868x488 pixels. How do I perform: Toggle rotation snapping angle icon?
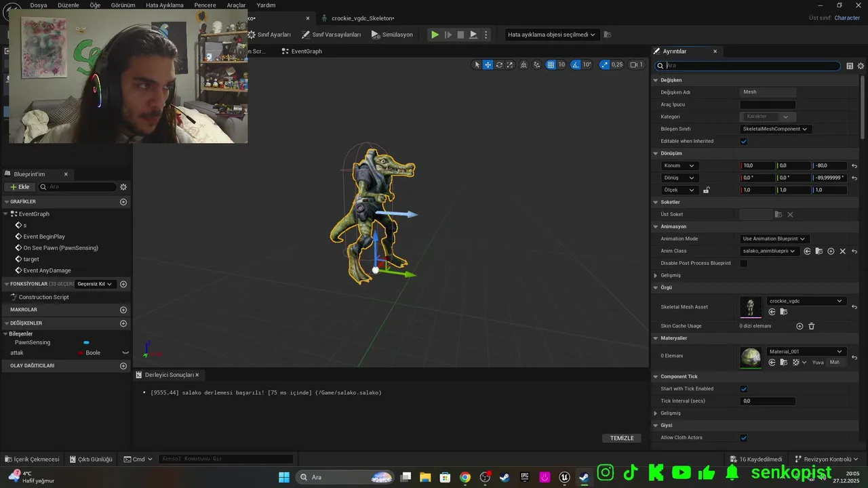pyautogui.click(x=575, y=65)
